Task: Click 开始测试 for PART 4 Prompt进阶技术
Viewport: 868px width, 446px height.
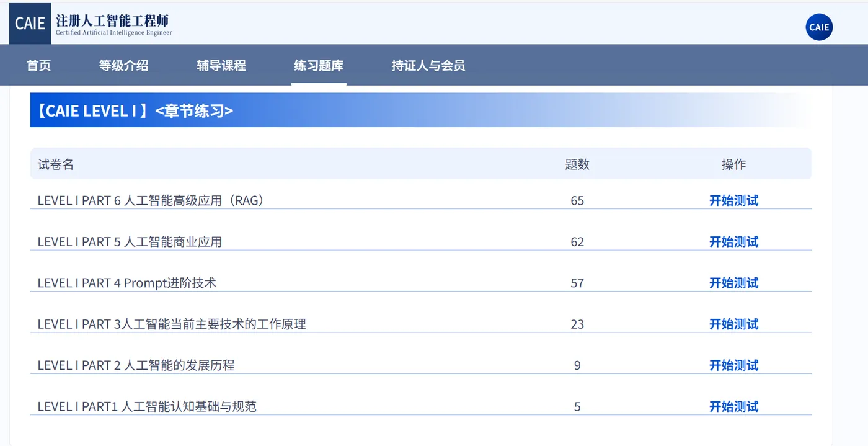Action: 733,283
